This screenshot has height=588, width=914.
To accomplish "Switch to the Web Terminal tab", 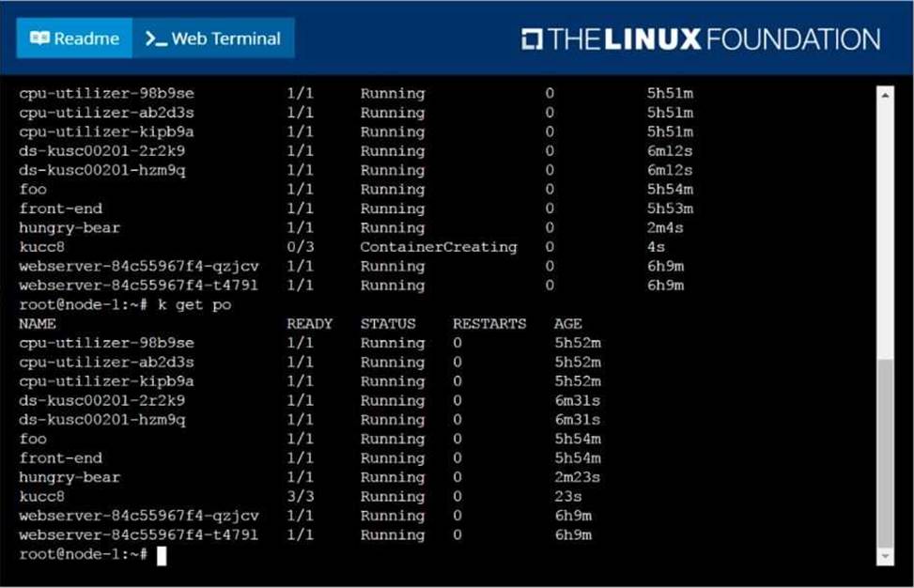I will coord(213,39).
